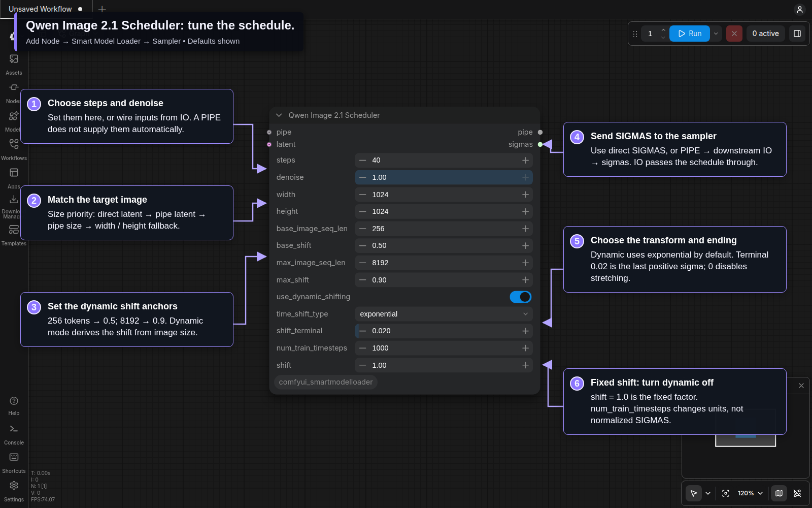812x508 pixels.
Task: Decrement the max_shift value
Action: pyautogui.click(x=362, y=280)
